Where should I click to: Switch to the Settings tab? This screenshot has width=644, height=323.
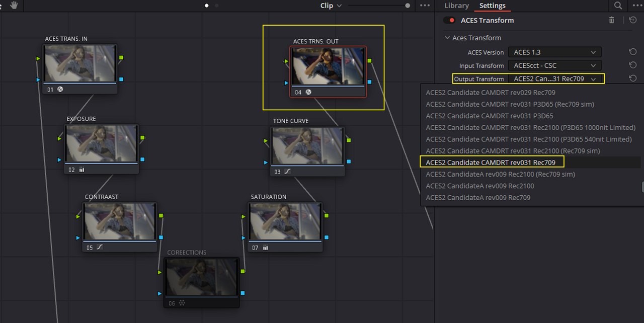492,6
